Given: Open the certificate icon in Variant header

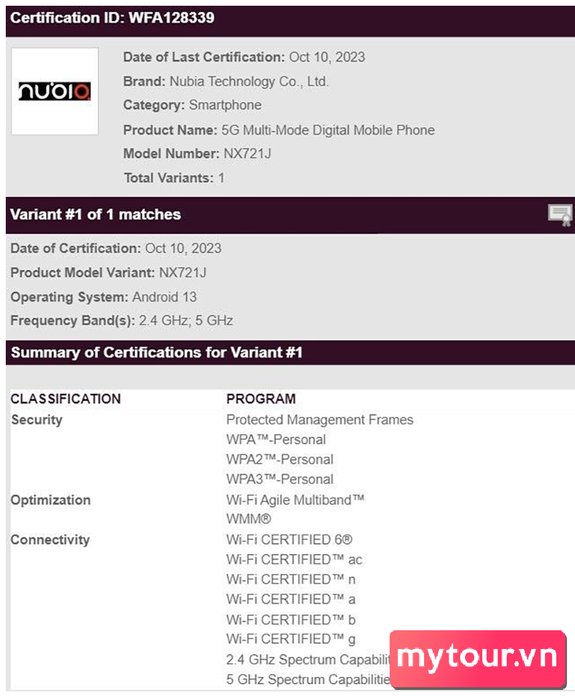Looking at the screenshot, I should pos(560,215).
